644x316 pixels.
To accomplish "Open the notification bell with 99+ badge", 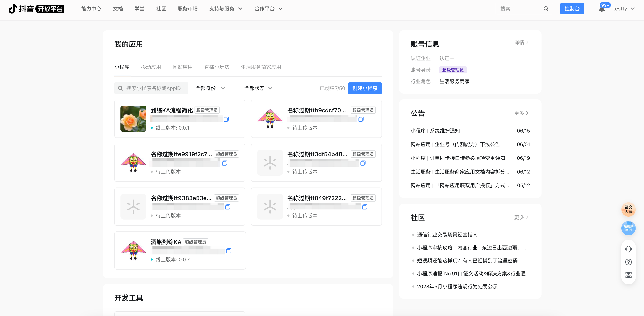I will click(602, 9).
